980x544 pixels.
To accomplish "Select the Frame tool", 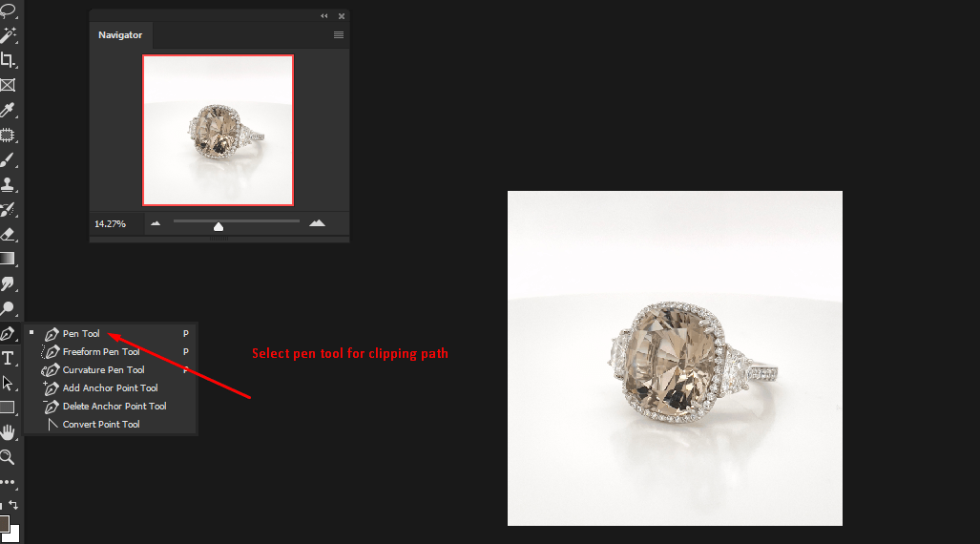I will [x=9, y=85].
